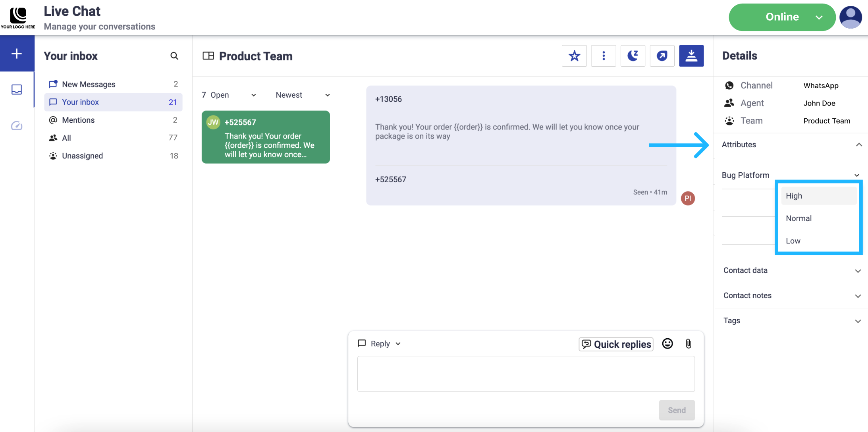Viewport: 868px width, 432px height.
Task: Expand the Contact data section
Action: [x=858, y=271]
